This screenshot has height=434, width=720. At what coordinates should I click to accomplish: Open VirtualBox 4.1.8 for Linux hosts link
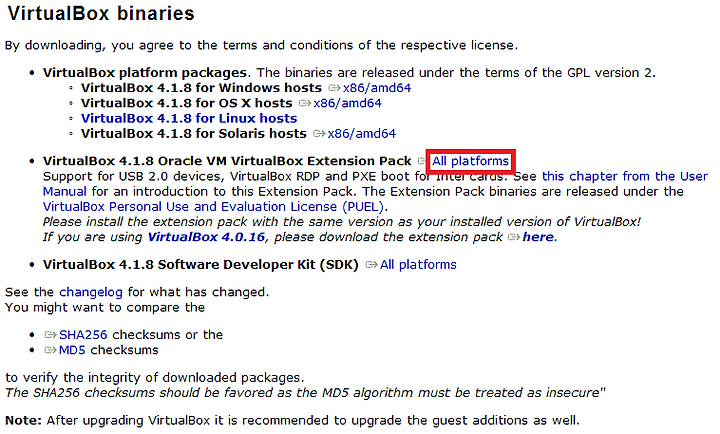[x=189, y=118]
